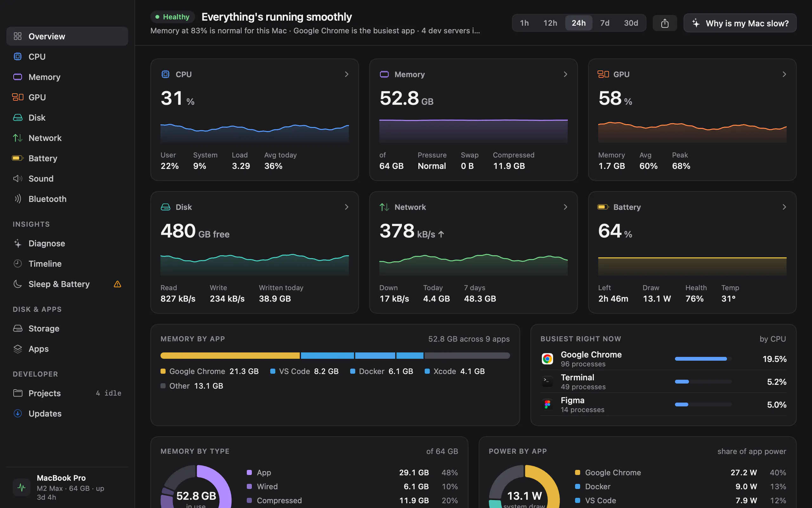Viewport: 812px width, 508px height.
Task: Expand the Battery card chevron
Action: point(784,207)
